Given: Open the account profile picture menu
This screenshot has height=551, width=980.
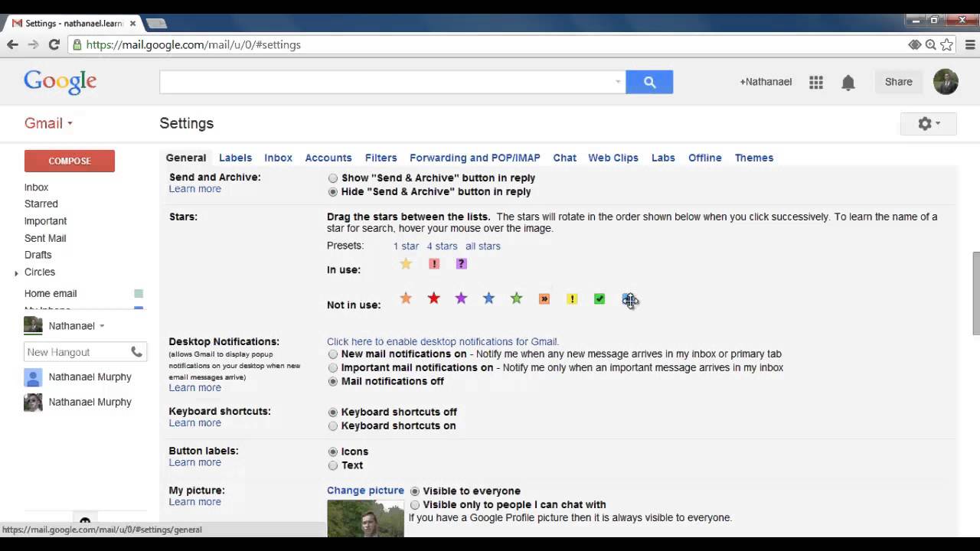Looking at the screenshot, I should [x=946, y=82].
